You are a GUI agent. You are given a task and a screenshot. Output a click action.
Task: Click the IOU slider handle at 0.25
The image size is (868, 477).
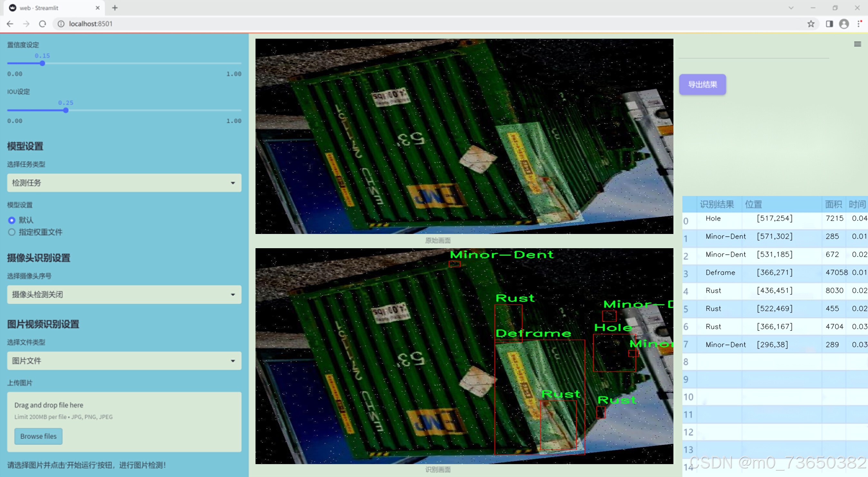point(66,110)
